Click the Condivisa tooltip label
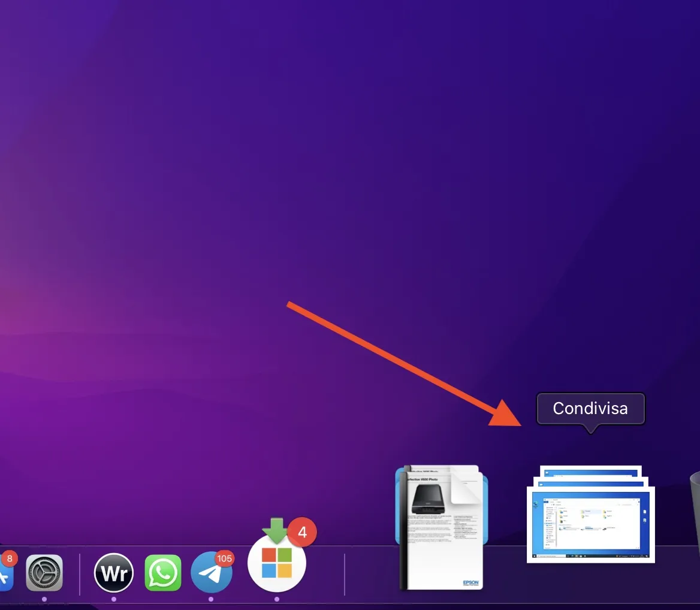This screenshot has width=700, height=610. click(590, 409)
